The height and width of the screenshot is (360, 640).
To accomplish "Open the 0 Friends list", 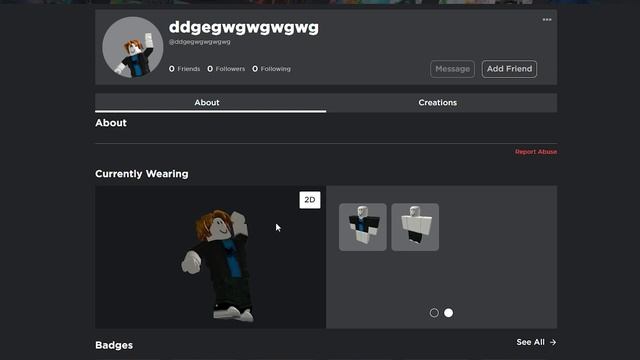I will 184,69.
